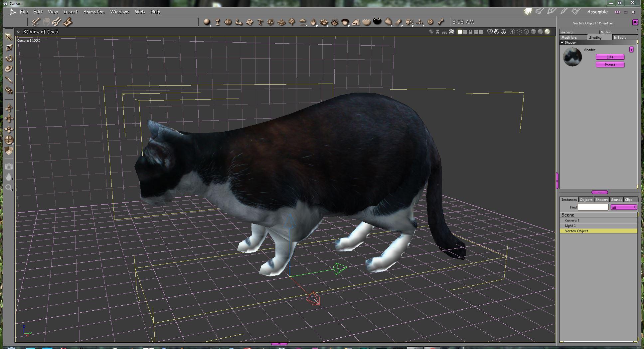The image size is (644, 349).
Task: Click the wrench tool in top toolbar
Action: click(57, 22)
